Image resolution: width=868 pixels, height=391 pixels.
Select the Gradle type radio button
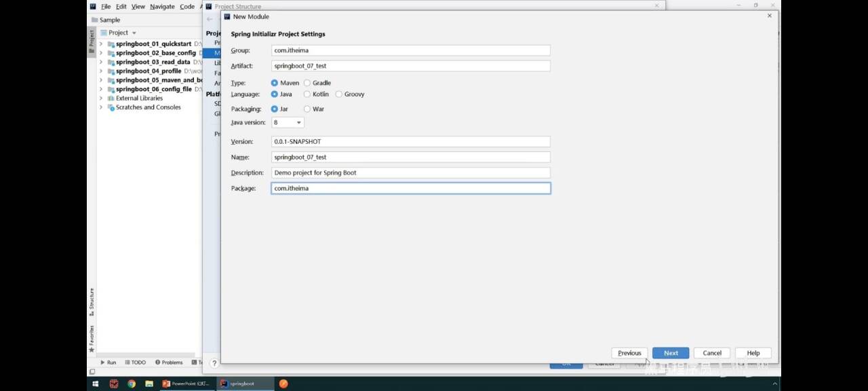(x=307, y=83)
